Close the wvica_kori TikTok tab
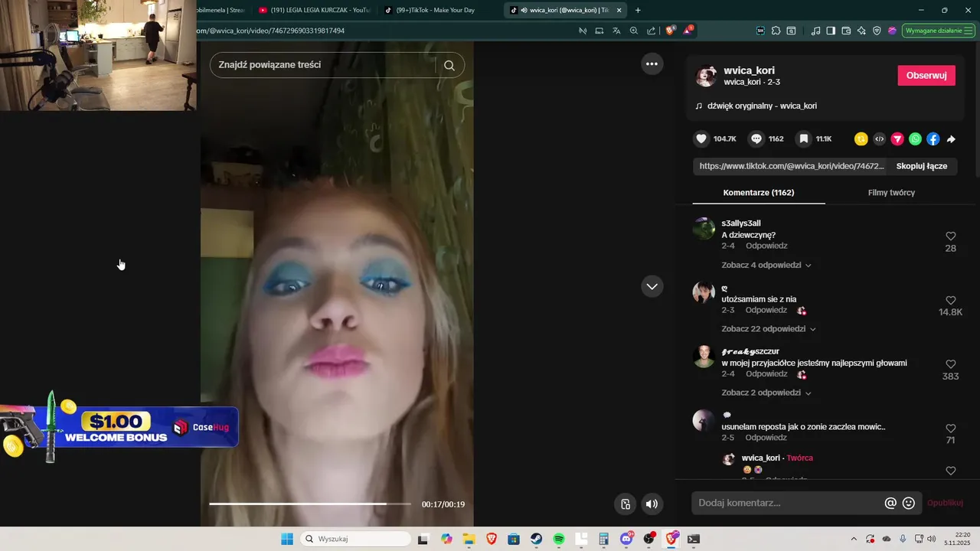Screen dimensions: 980x551 click(x=619, y=10)
